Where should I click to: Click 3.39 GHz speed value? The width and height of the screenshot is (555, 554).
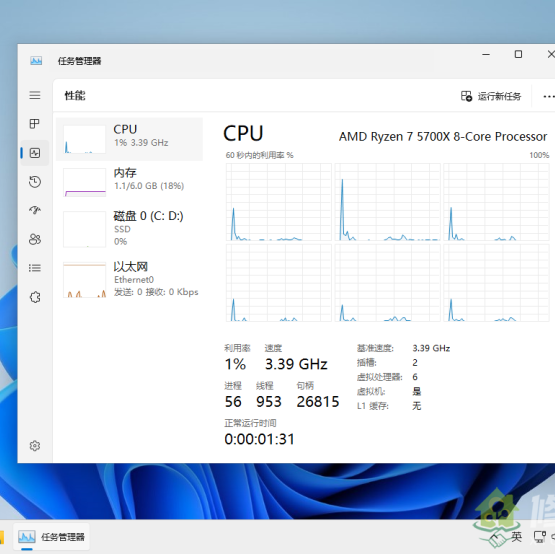point(296,364)
